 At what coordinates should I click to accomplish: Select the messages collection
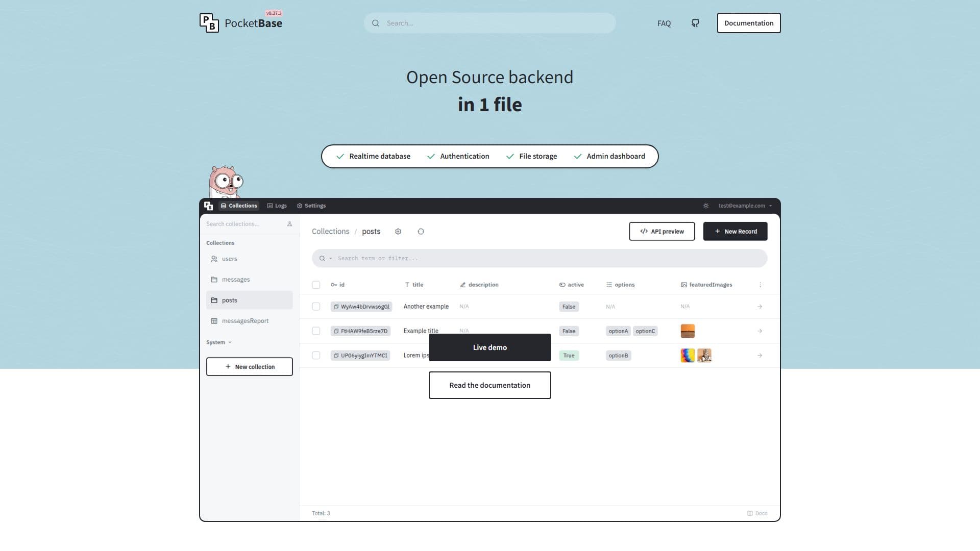[x=249, y=280]
